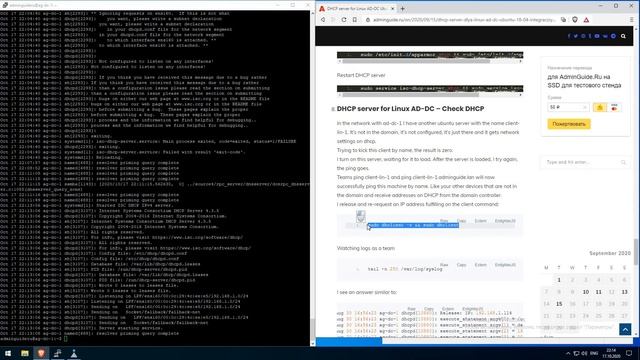Show hidden system tray icons
This screenshot has width=640, height=360.
pos(568,353)
